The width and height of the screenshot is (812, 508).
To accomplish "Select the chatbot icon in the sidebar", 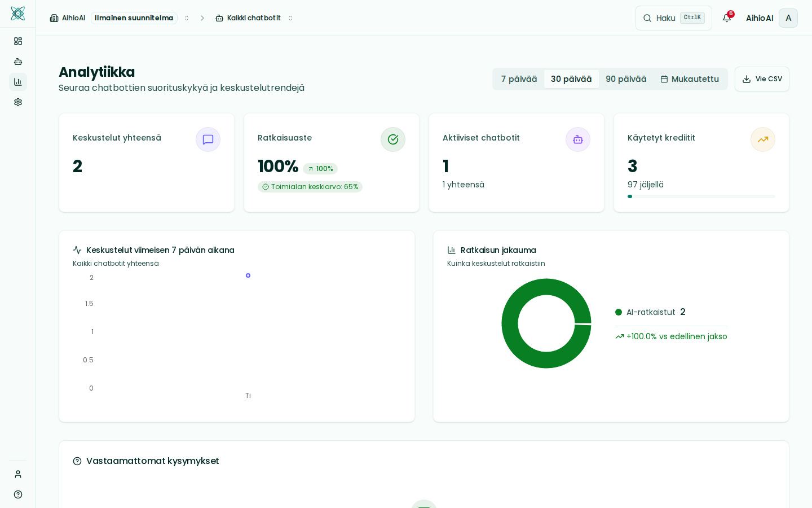I will pos(18,62).
